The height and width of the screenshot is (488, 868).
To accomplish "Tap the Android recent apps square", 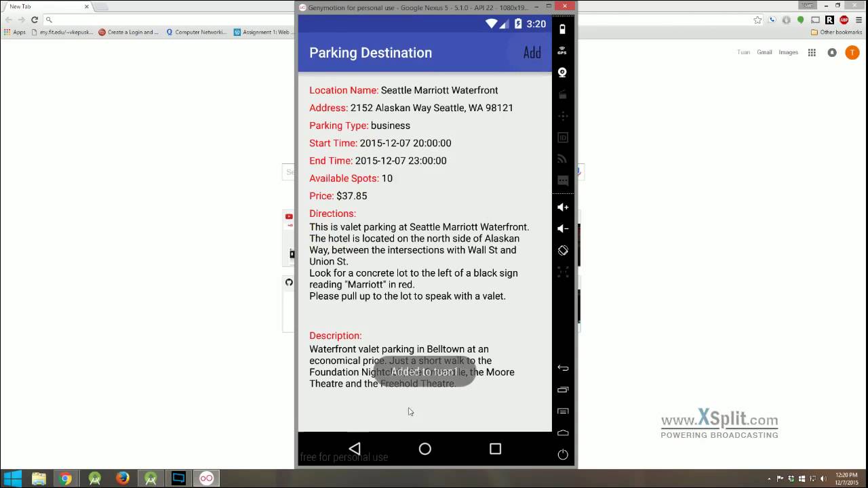I will point(495,449).
